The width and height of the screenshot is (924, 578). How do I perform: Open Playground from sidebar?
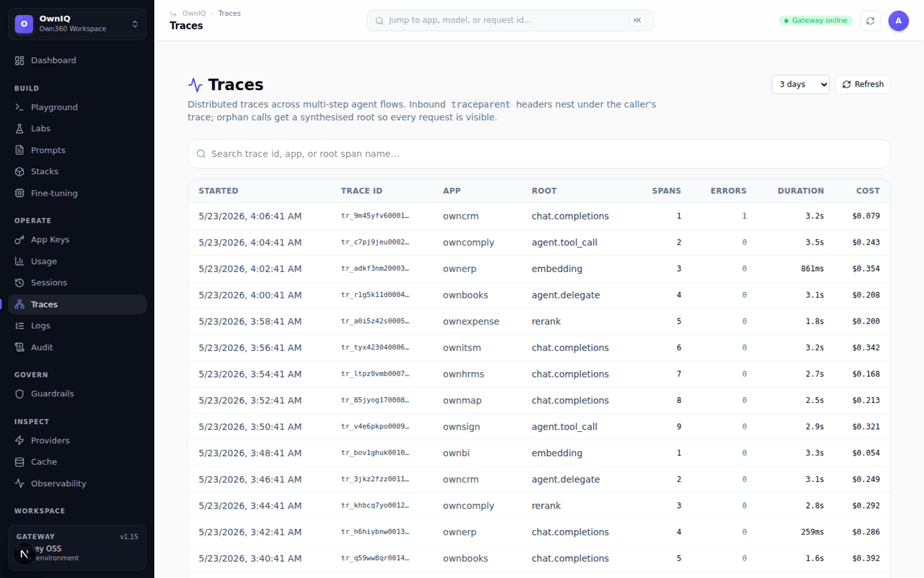(77, 108)
